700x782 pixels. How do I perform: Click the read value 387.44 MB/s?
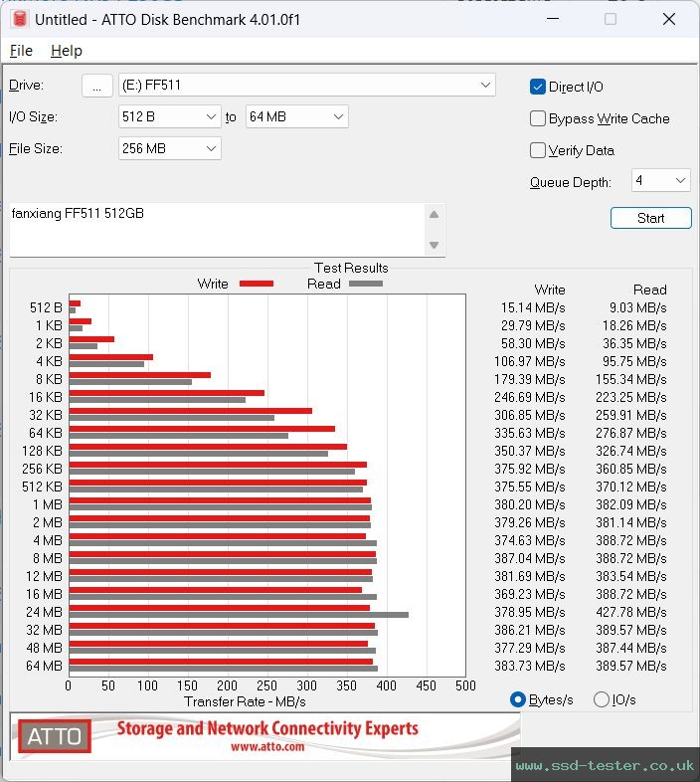coord(631,648)
